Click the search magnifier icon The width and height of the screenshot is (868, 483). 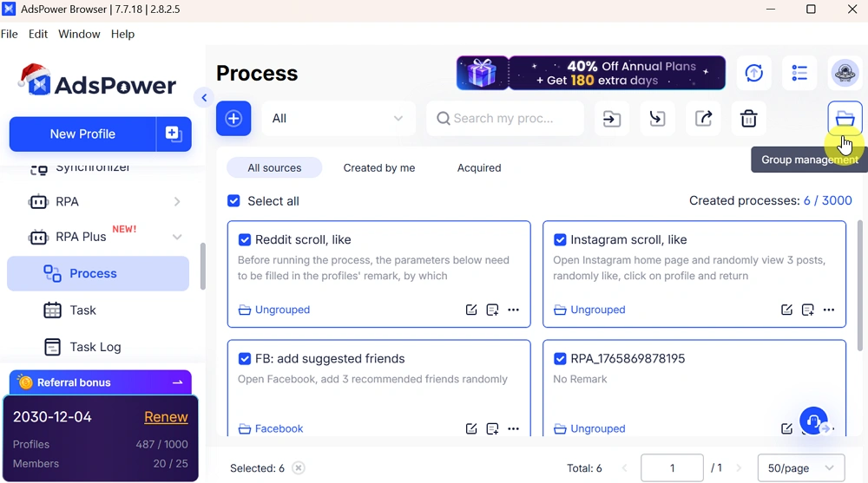click(443, 119)
